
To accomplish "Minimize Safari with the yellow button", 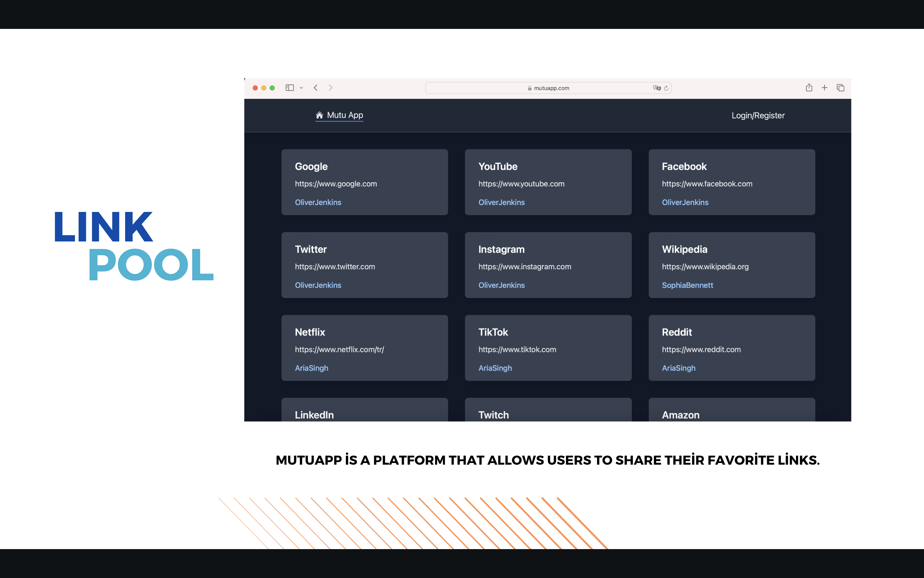I will [263, 88].
